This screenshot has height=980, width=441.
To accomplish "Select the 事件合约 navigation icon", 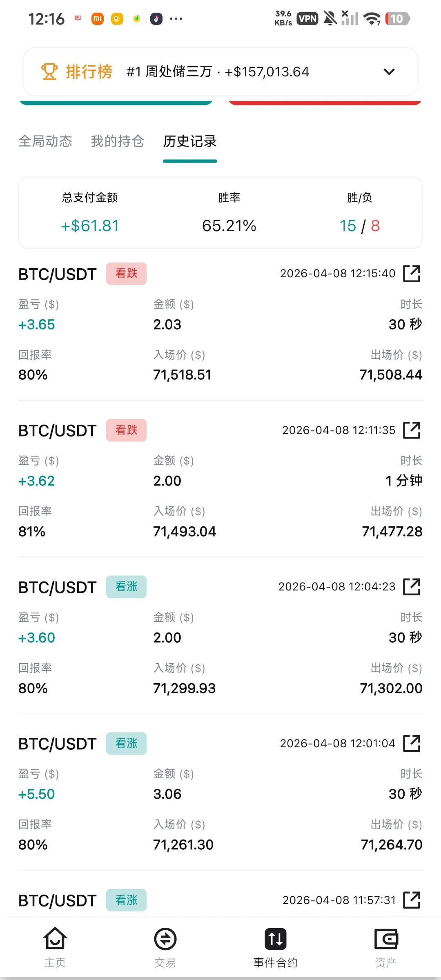I will (x=276, y=939).
